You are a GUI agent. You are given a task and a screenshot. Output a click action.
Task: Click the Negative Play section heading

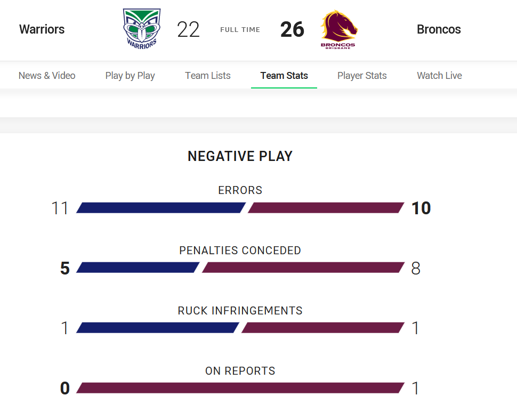240,156
